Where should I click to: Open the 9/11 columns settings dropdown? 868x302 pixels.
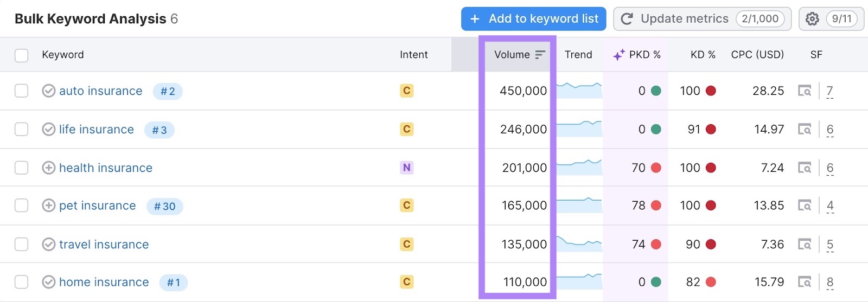[841, 19]
